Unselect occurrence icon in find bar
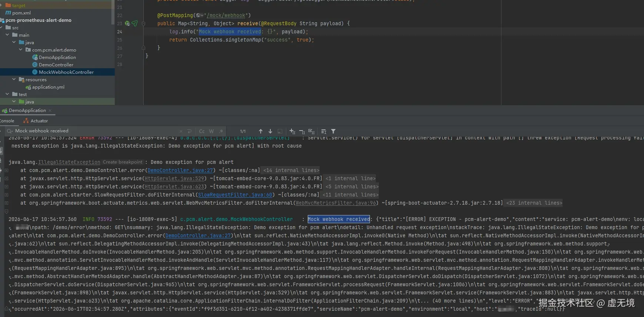This screenshot has height=317, width=644. pyautogui.click(x=302, y=131)
